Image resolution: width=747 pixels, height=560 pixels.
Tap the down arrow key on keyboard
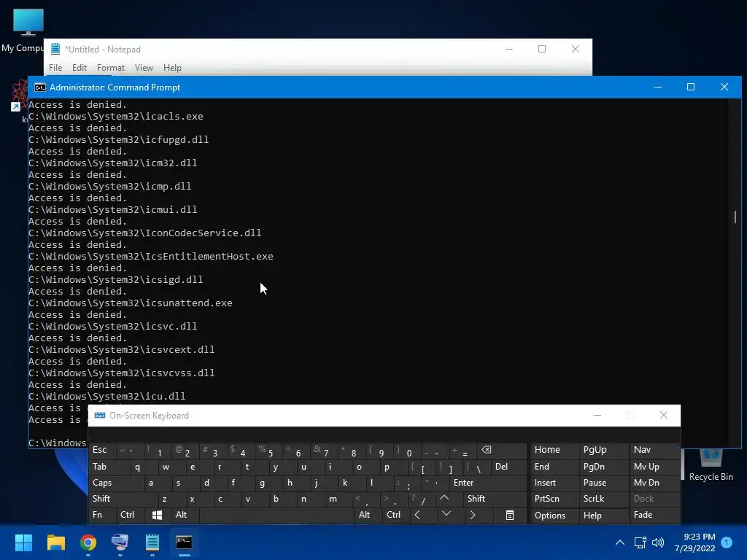click(446, 514)
